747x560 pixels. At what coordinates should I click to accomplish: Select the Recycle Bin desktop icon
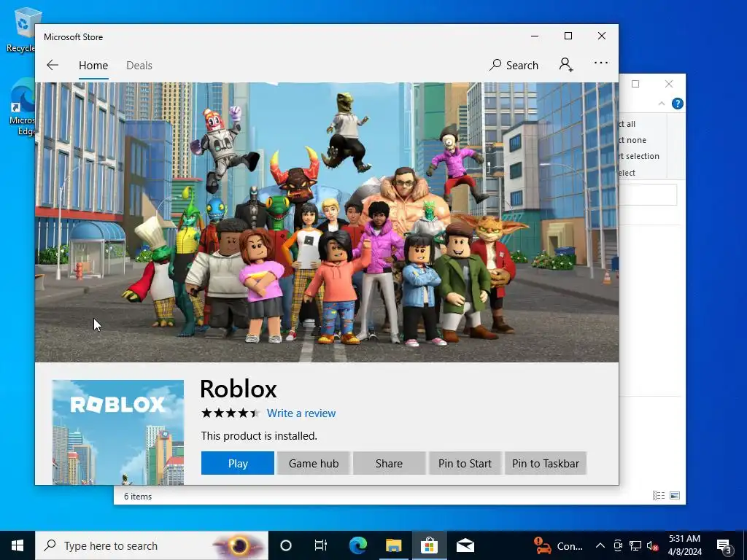click(22, 29)
